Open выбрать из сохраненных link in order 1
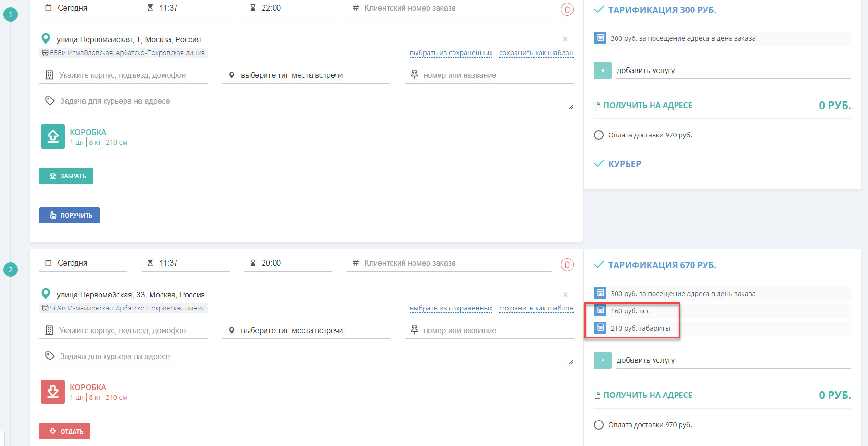The height and width of the screenshot is (446, 868). 451,53
